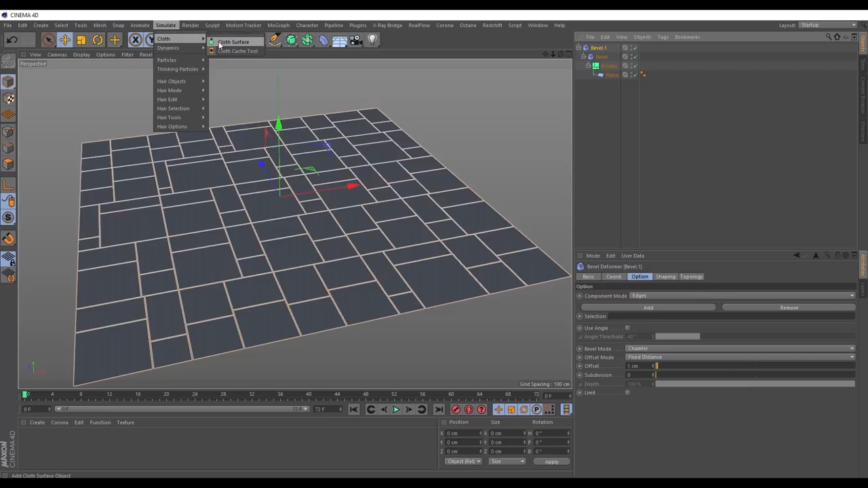Open the Render menu in menu bar

(x=191, y=25)
